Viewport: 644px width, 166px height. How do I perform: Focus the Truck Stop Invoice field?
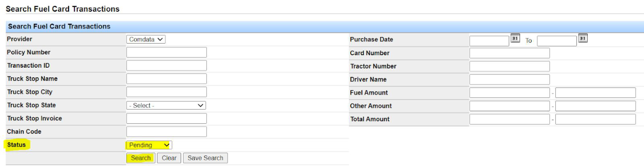[x=166, y=119]
